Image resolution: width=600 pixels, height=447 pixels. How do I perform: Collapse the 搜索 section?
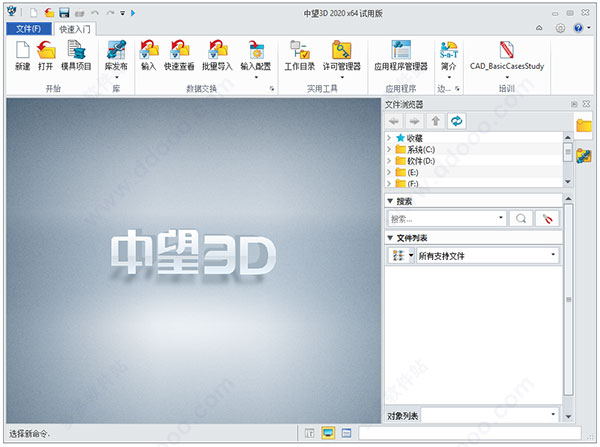[x=390, y=201]
